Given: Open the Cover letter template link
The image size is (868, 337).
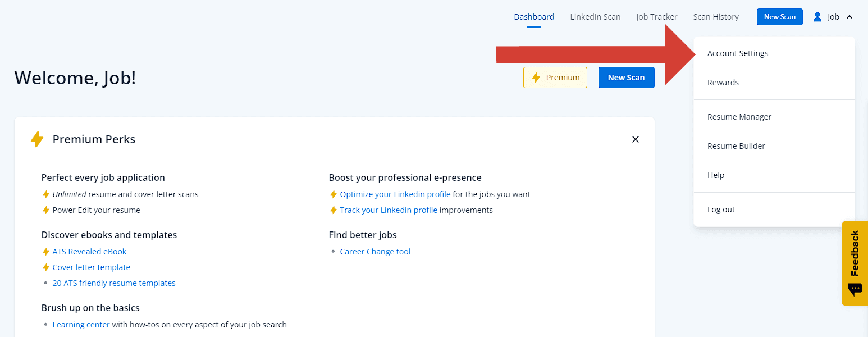Looking at the screenshot, I should [91, 267].
